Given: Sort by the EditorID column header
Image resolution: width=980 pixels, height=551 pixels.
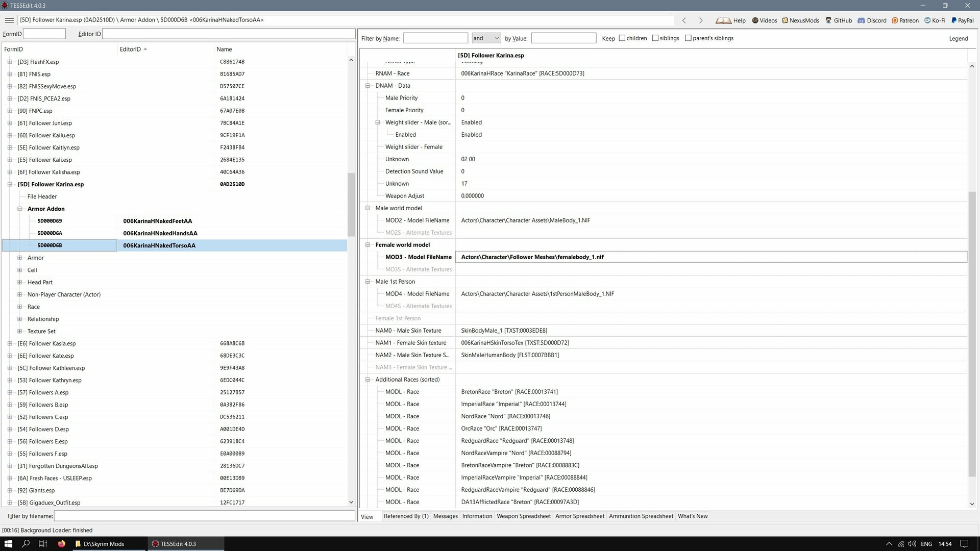Looking at the screenshot, I should tap(166, 49).
